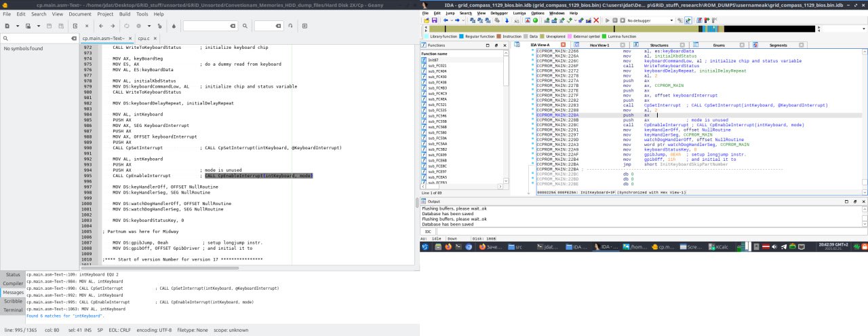Expand Geany's new file dropdown arrow
868x336 pixels.
[x=16, y=26]
